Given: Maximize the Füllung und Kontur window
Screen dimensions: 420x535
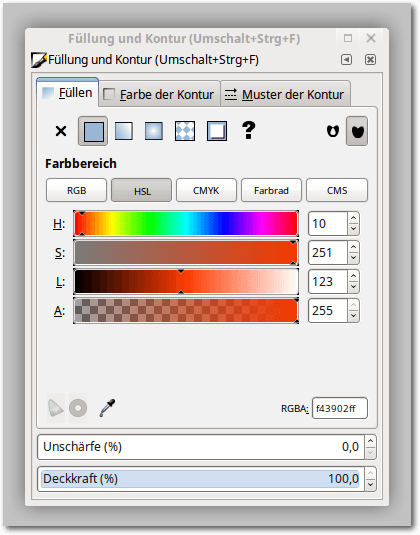Looking at the screenshot, I should tap(348, 38).
